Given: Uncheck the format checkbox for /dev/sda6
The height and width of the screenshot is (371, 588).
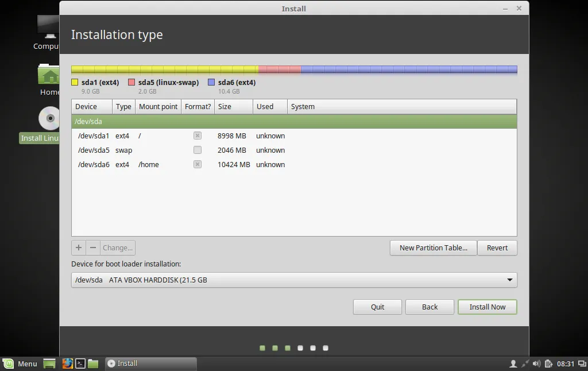Looking at the screenshot, I should tap(198, 164).
